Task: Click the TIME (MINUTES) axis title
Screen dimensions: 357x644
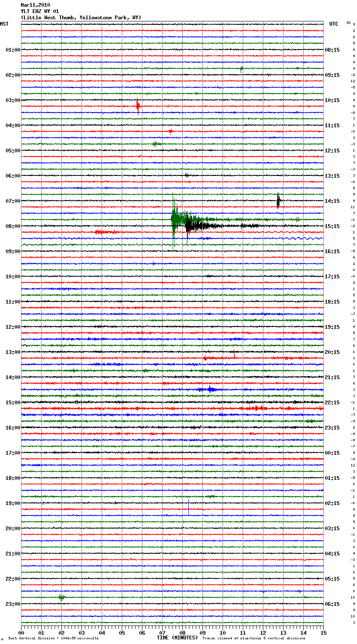Action: pyautogui.click(x=177, y=638)
